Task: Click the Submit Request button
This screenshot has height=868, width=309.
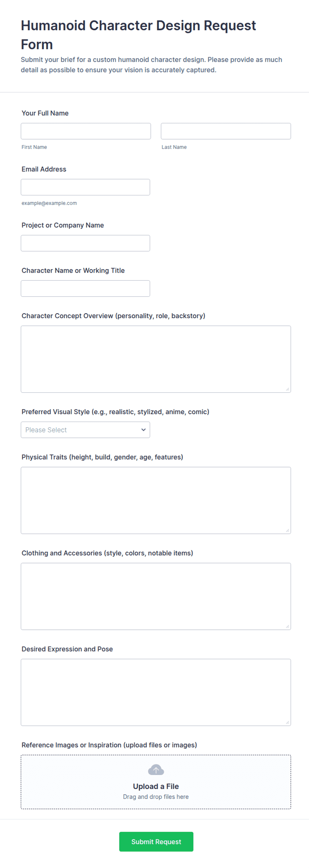Action: point(156,841)
